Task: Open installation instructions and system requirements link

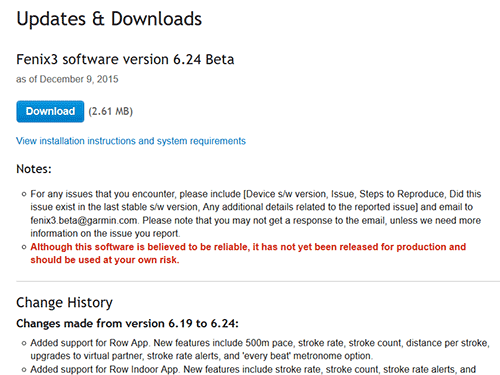Action: 131,141
